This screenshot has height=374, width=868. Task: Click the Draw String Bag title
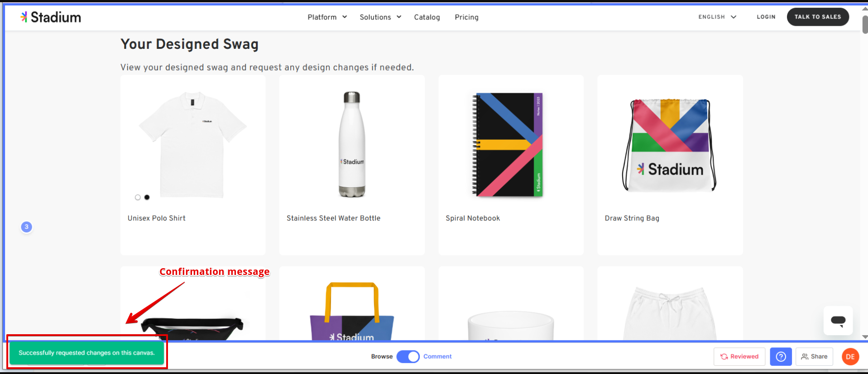tap(632, 218)
